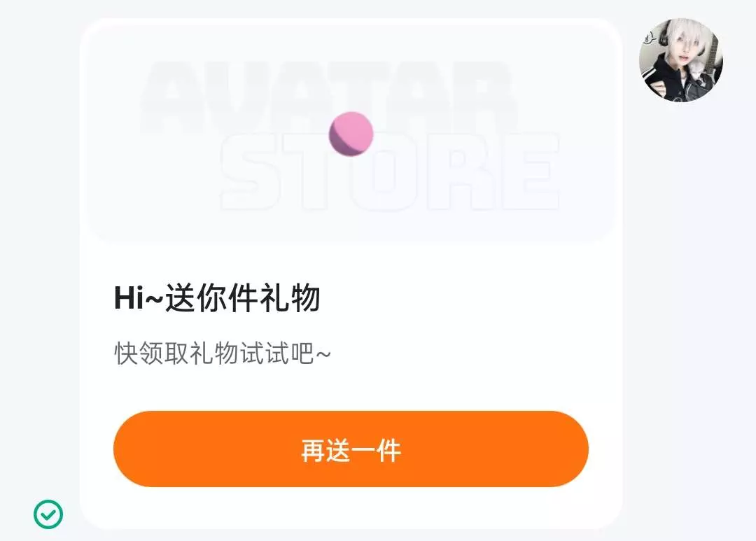Tap the trailing tilde of 试试吧~ subtitle

click(x=323, y=354)
